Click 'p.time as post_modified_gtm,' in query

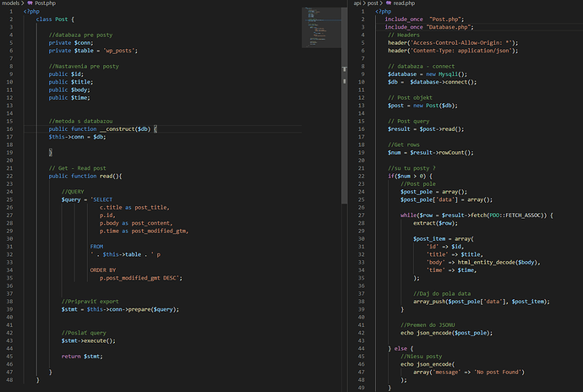coord(144,231)
